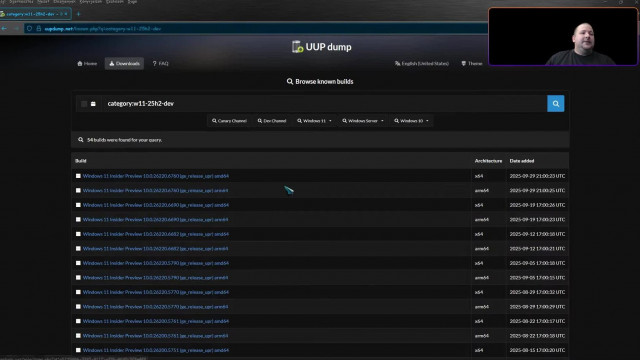Tick the checkbox for arm64 build dated 2025-09-19
Viewport: 640px width, 360px height.
click(x=78, y=220)
